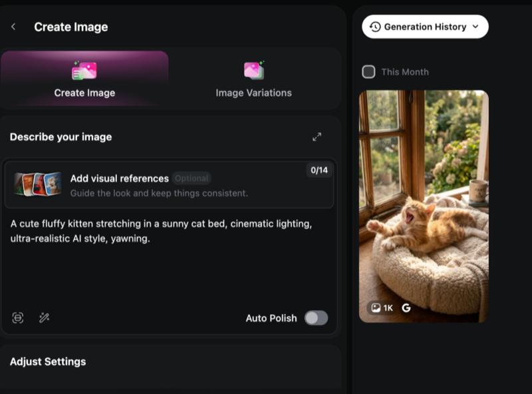
Task: Expand the prompt editor with diagonal arrows
Action: point(317,137)
